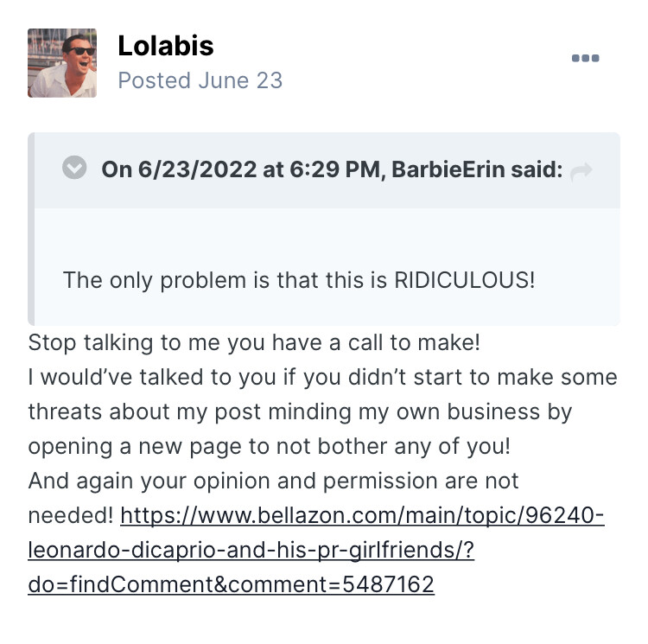Open the three-dot post options menu
Viewport: 648px width, 644px height.
[585, 58]
